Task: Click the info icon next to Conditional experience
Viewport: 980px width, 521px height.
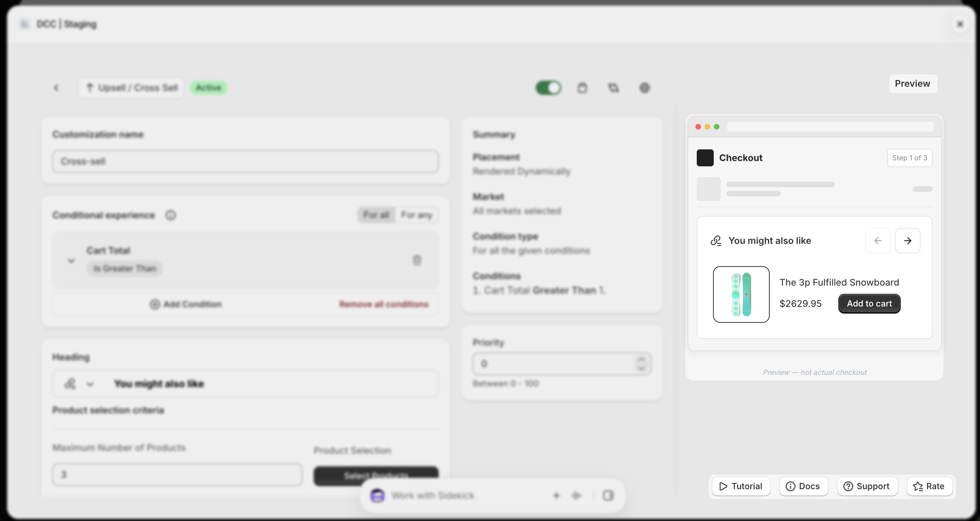Action: [x=170, y=215]
